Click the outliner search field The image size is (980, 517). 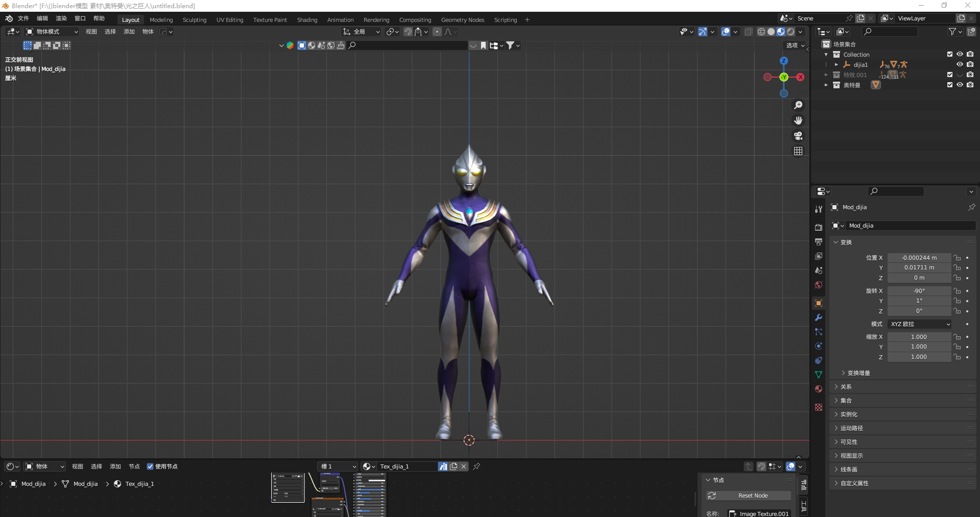click(890, 32)
